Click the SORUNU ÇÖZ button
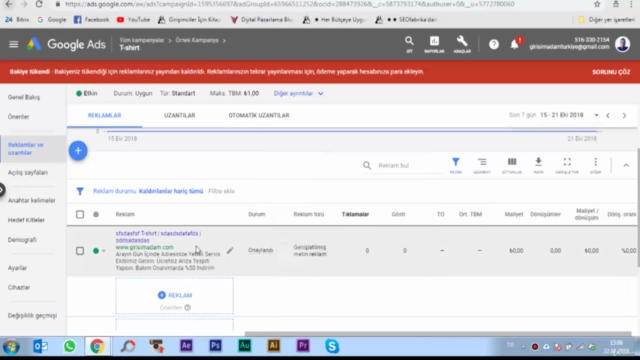The height and width of the screenshot is (360, 640). click(611, 72)
